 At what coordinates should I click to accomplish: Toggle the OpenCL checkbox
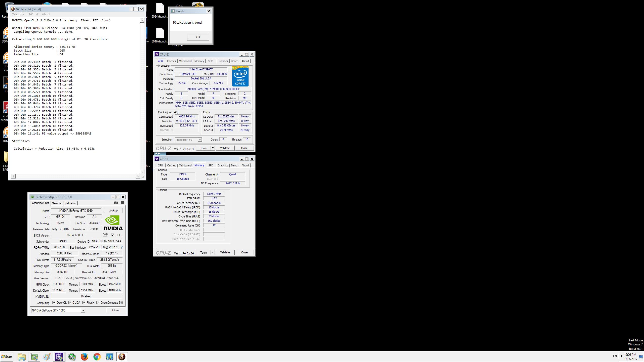54,302
